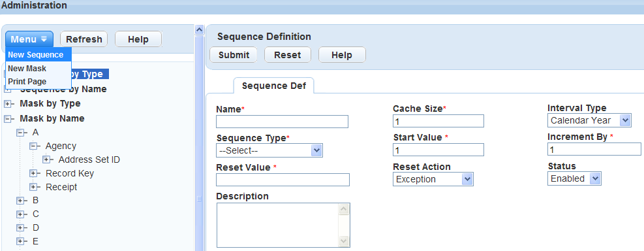Expand the Receipt tree node
644x251 pixels.
click(33, 187)
